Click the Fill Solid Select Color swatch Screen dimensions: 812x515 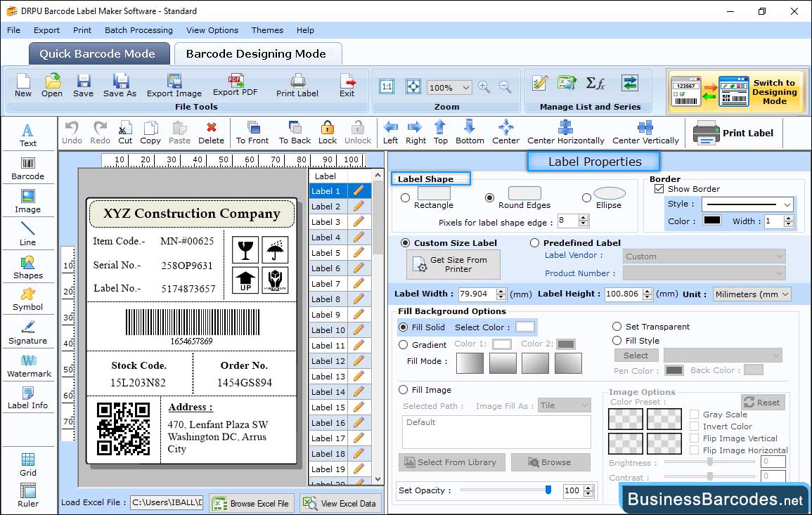click(524, 327)
